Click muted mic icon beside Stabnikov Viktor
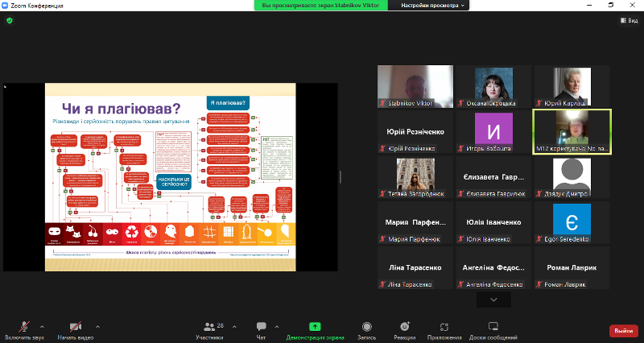Screen dimensions: 644x343 click(383, 103)
